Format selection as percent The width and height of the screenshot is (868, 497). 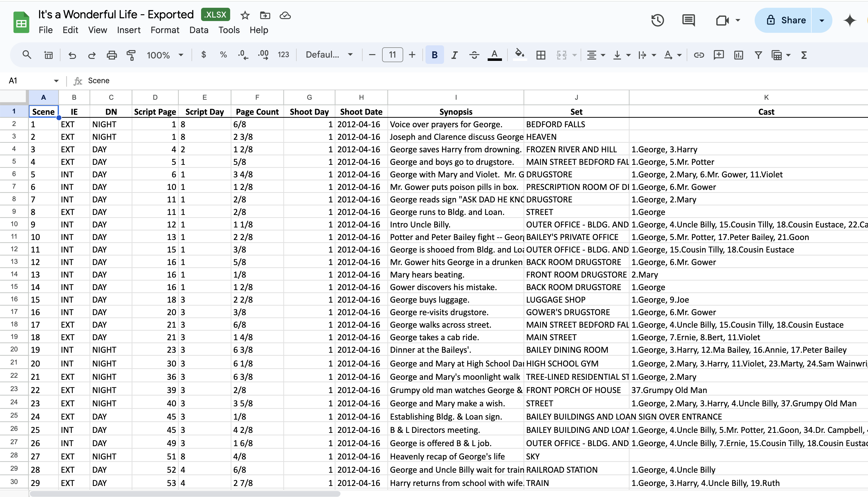pyautogui.click(x=223, y=55)
